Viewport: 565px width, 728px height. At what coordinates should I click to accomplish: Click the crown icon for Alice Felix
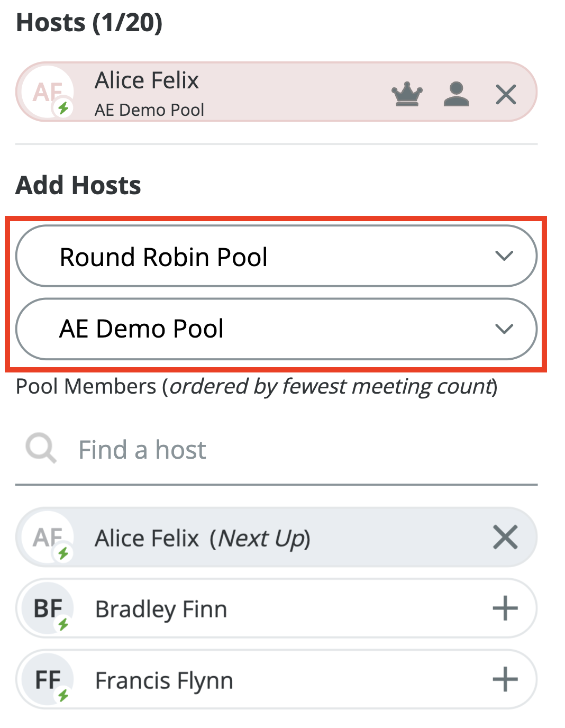(x=407, y=94)
